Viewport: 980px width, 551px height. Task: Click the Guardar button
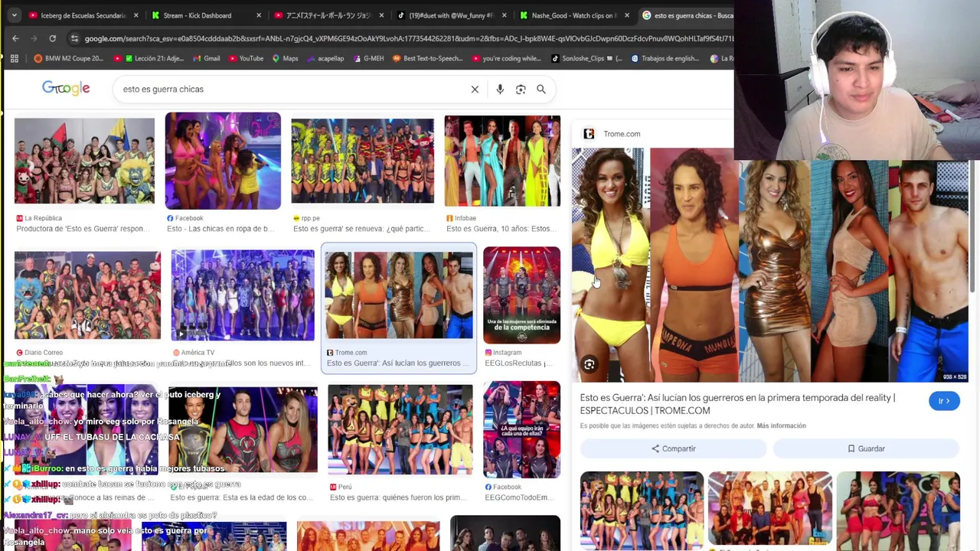[866, 448]
